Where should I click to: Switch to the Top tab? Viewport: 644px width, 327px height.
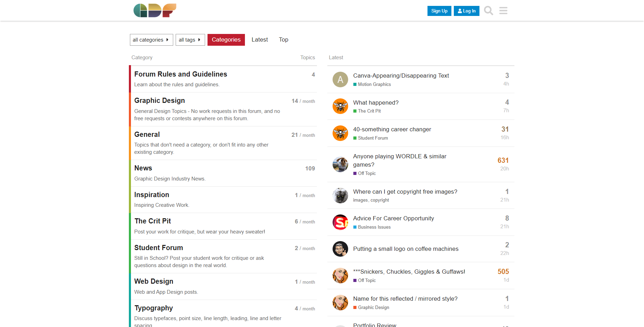pos(283,39)
